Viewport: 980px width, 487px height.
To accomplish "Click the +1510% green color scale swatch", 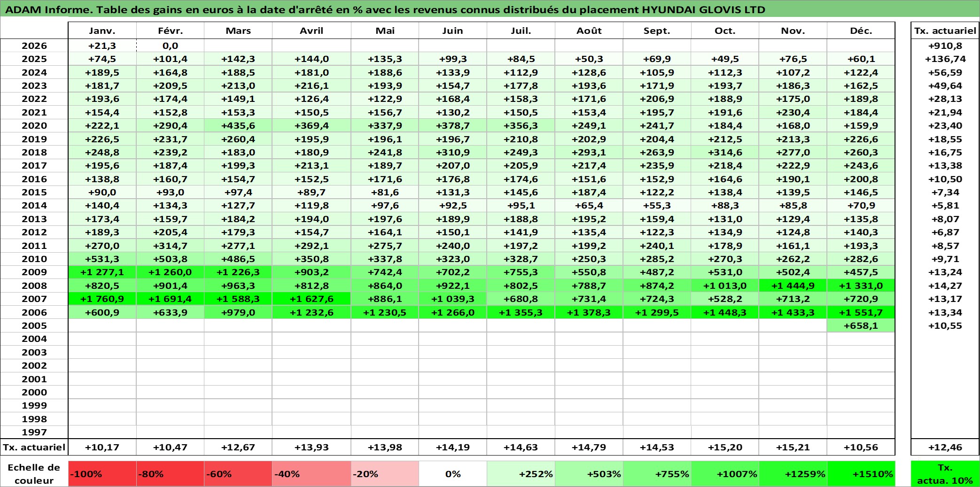I will coord(861,474).
